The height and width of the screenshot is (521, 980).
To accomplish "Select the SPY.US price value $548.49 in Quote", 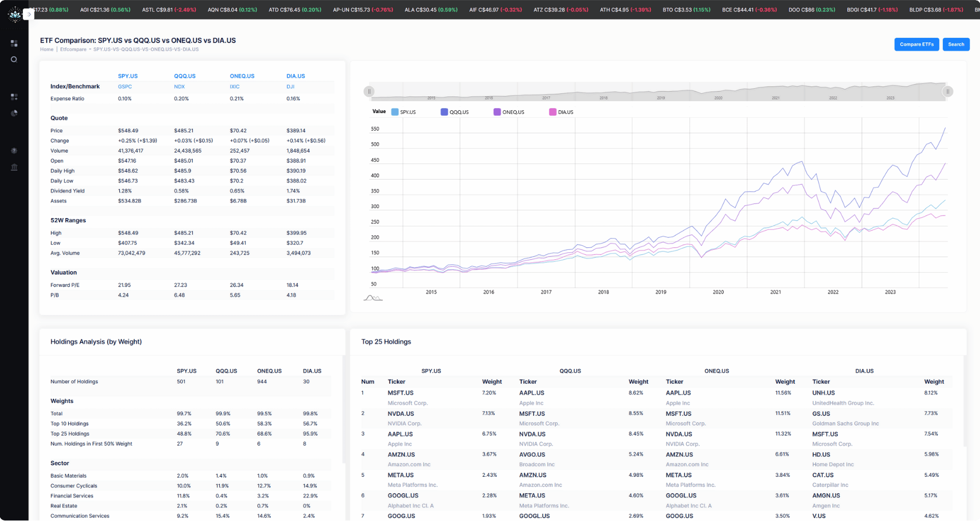I will (128, 131).
